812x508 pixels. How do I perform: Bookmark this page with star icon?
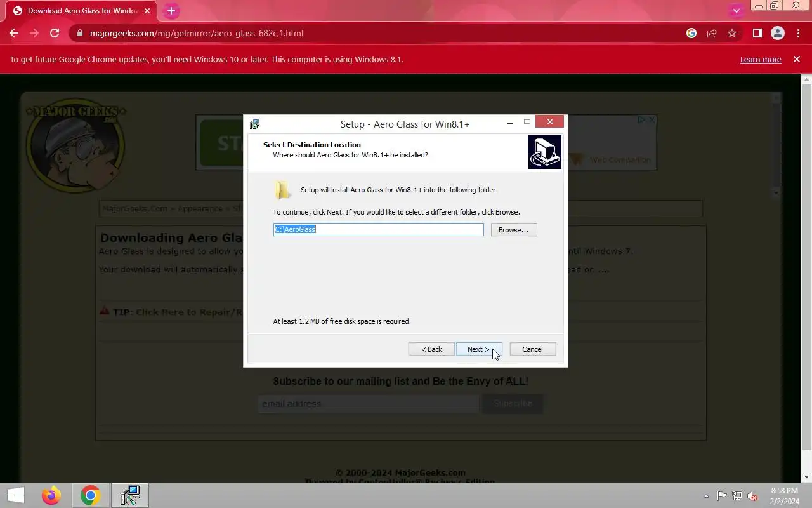[732, 33]
